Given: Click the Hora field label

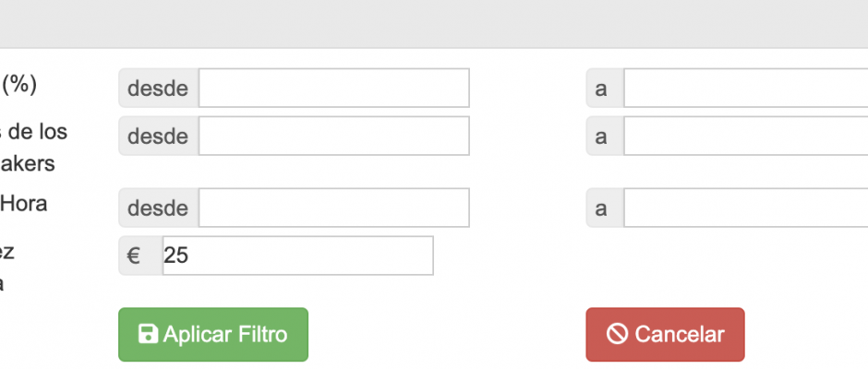Looking at the screenshot, I should pyautogui.click(x=25, y=203).
